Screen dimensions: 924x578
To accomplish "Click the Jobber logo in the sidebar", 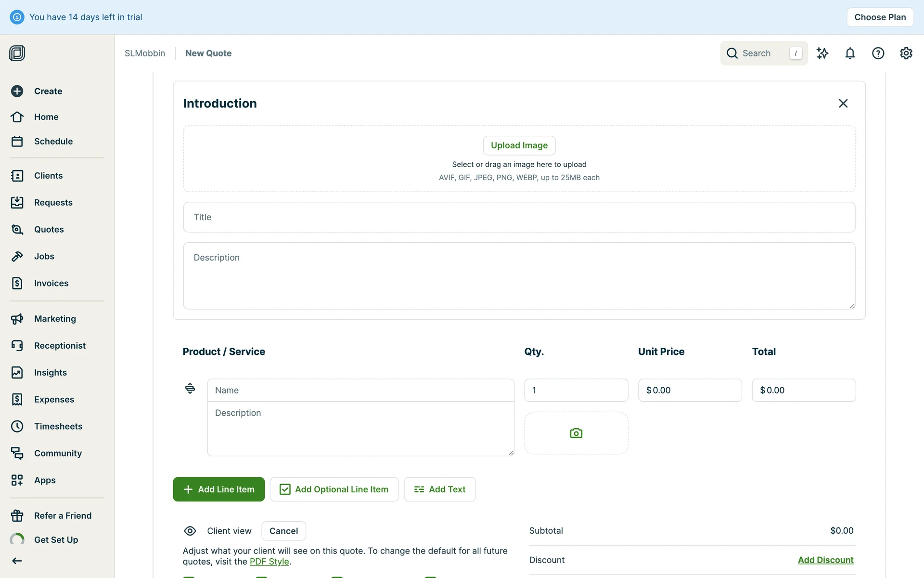I will (17, 53).
